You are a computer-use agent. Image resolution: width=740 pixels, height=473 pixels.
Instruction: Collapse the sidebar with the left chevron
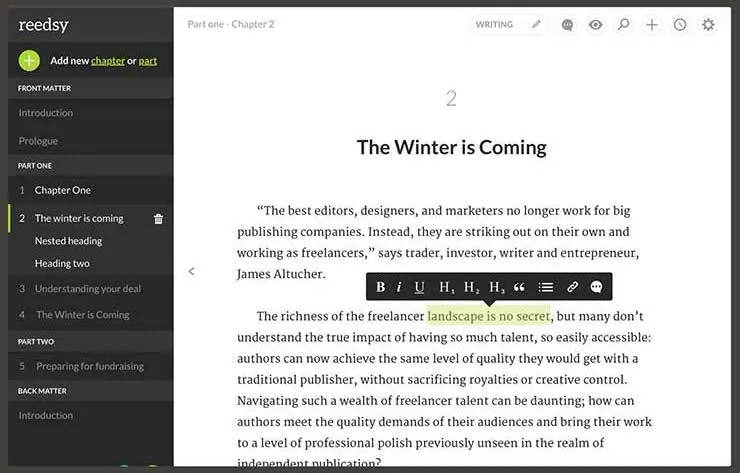(191, 271)
